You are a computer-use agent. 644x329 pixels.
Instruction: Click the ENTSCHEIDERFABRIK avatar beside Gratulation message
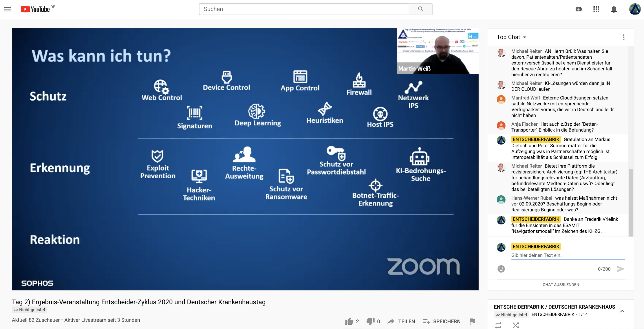501,140
